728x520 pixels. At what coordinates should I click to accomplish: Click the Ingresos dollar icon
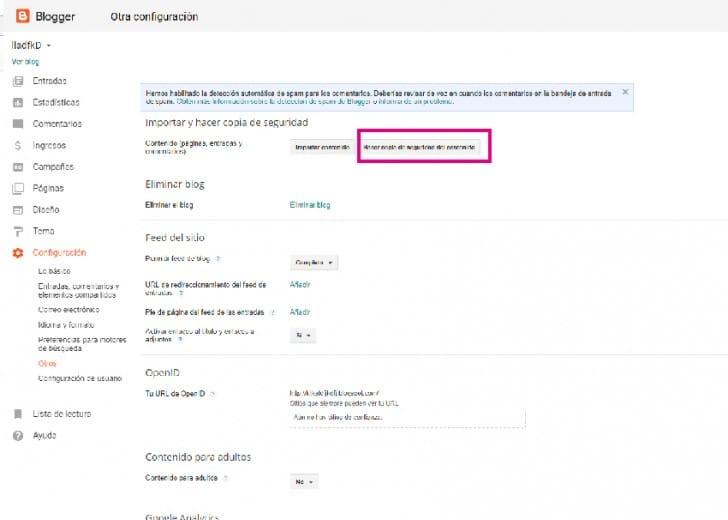click(18, 145)
